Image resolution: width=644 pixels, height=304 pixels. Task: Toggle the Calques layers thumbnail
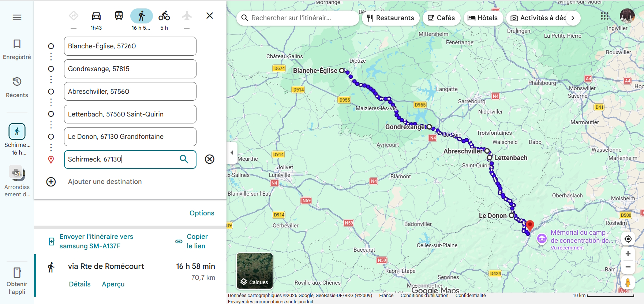coord(255,271)
